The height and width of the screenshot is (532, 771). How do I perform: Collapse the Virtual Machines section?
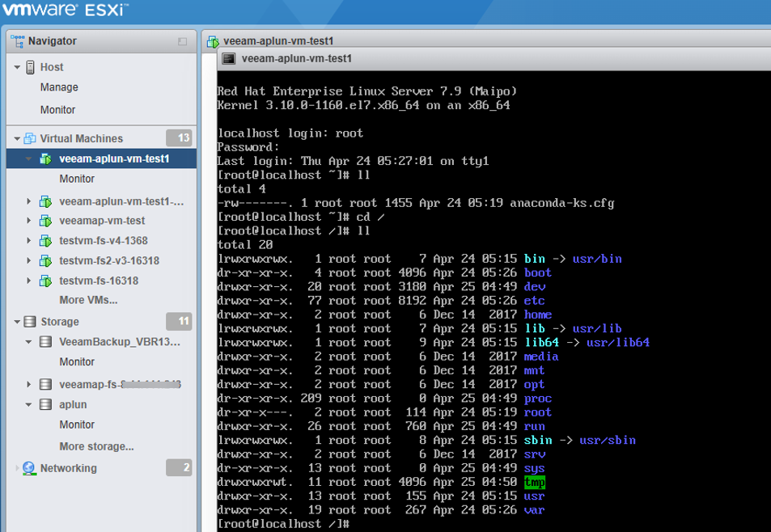point(17,139)
